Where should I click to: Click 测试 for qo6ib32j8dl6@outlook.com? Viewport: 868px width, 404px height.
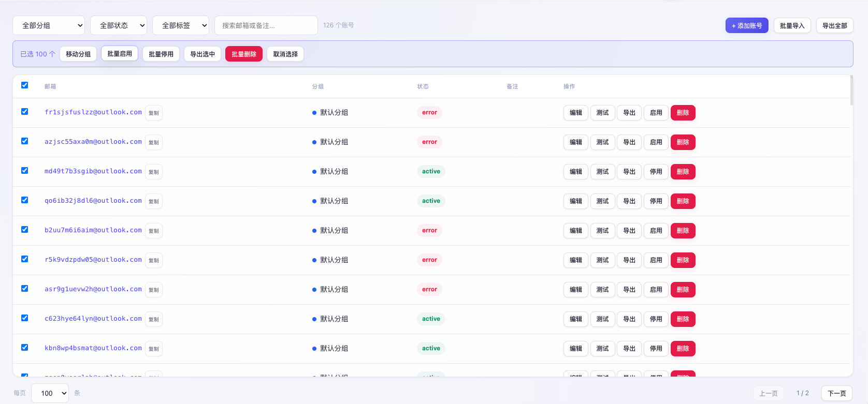click(x=603, y=201)
